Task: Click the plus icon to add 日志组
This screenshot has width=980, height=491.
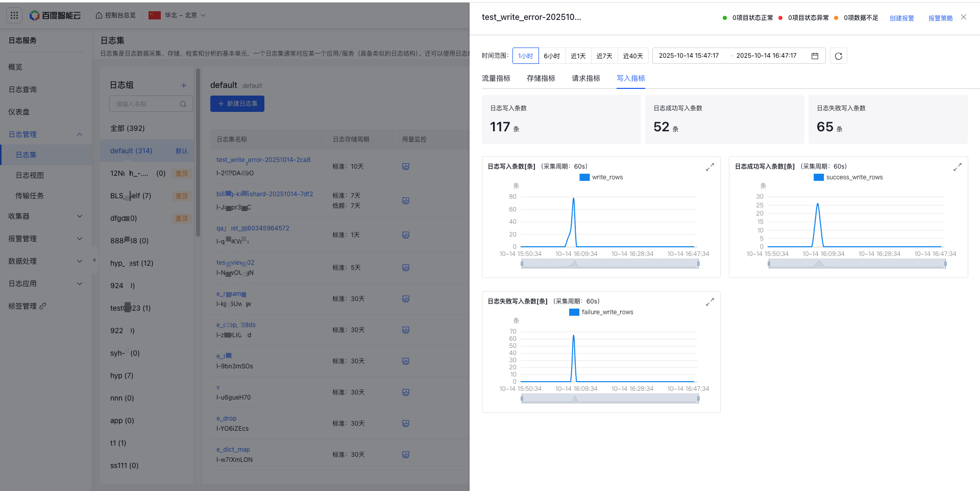Action: [x=183, y=85]
